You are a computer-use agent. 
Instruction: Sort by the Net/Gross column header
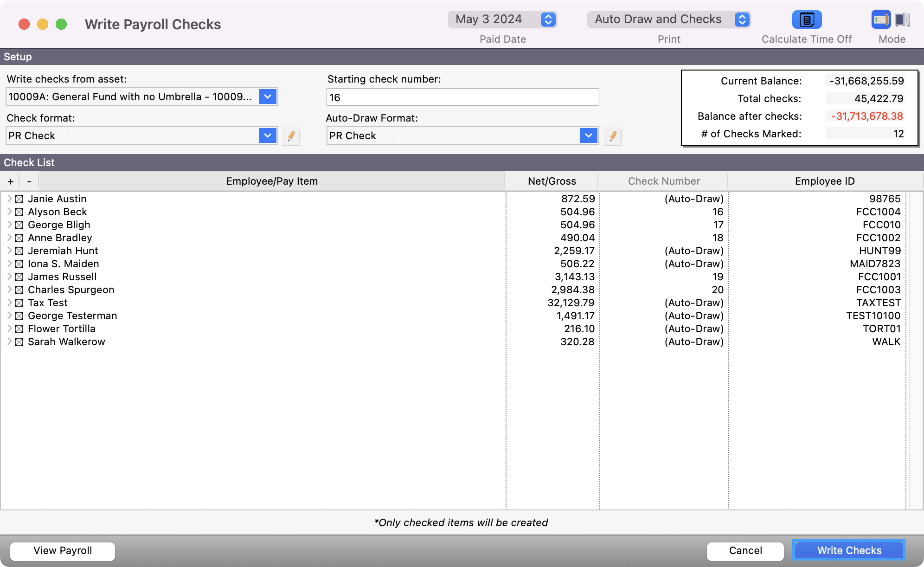pyautogui.click(x=552, y=181)
